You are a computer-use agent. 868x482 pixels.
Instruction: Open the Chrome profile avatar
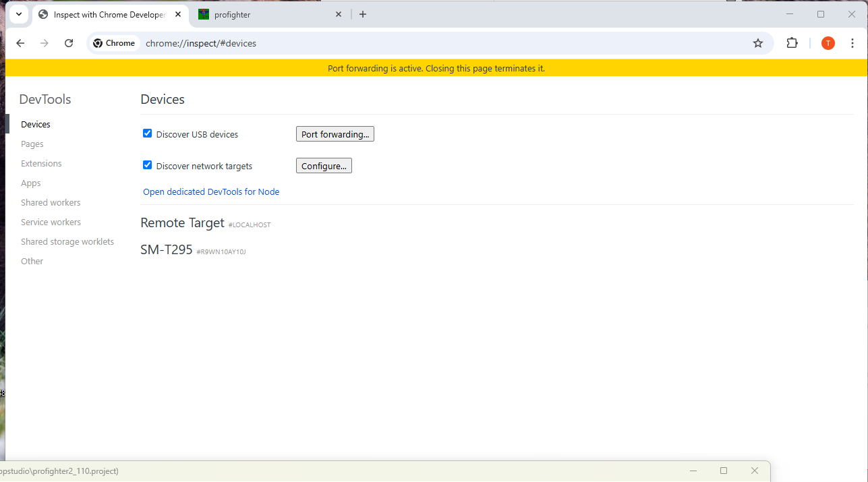point(828,43)
